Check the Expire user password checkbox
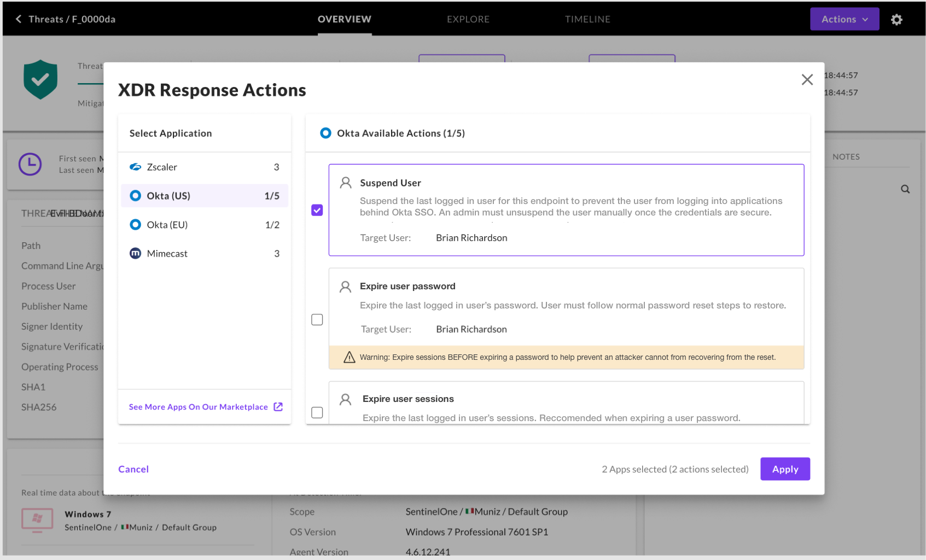Screen dimensions: 926x560 point(317,320)
